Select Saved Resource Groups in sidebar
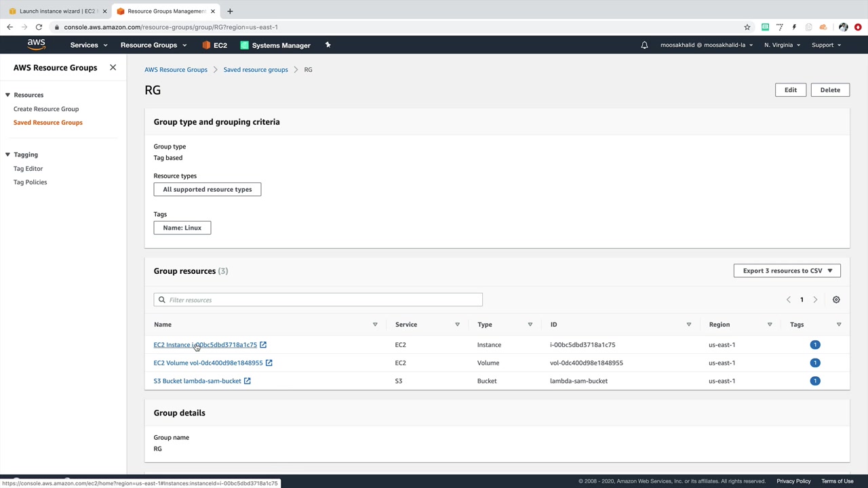Image resolution: width=868 pixels, height=488 pixels. [x=48, y=123]
